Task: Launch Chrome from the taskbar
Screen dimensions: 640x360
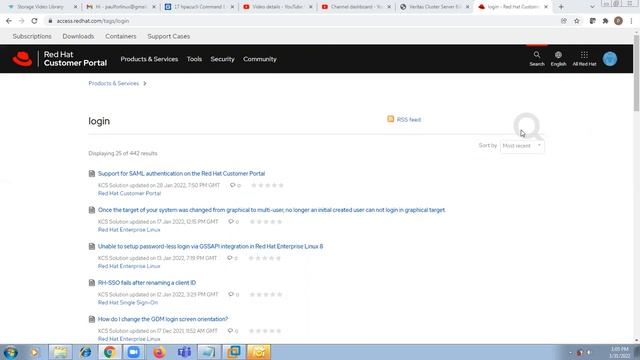Action: coord(109,352)
